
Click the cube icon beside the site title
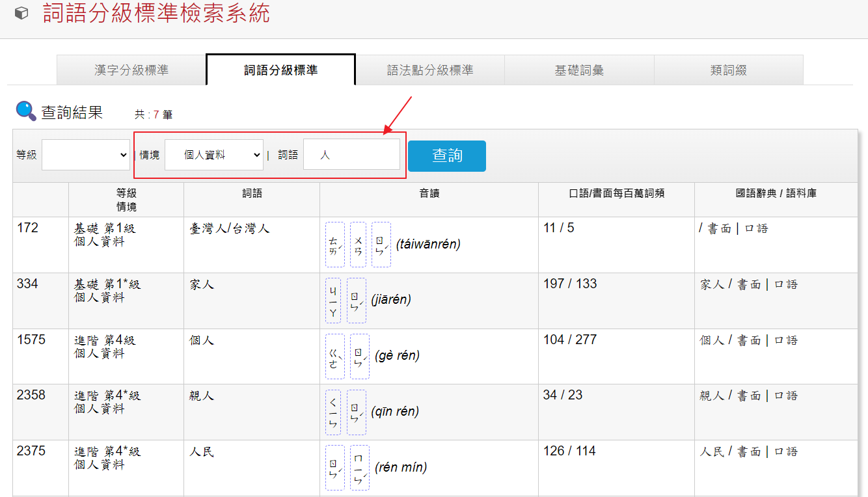click(21, 13)
